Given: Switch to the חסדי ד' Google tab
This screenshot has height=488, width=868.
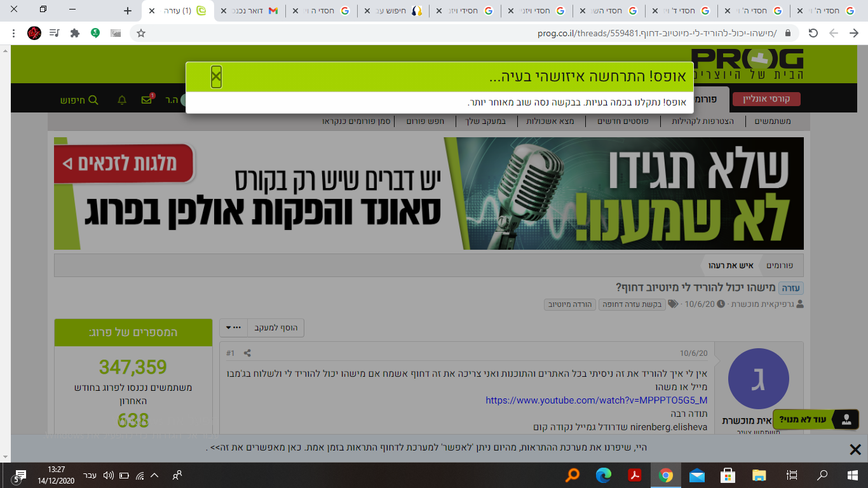Looking at the screenshot, I should click(x=683, y=11).
